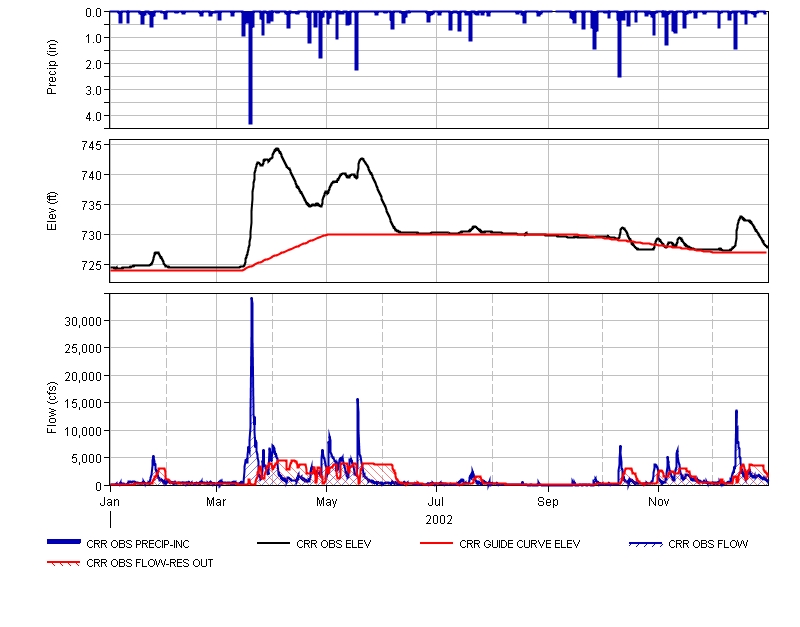Screen dimensions: 800x627
Task: Click the Sep label on the time axis
Action: pos(547,499)
